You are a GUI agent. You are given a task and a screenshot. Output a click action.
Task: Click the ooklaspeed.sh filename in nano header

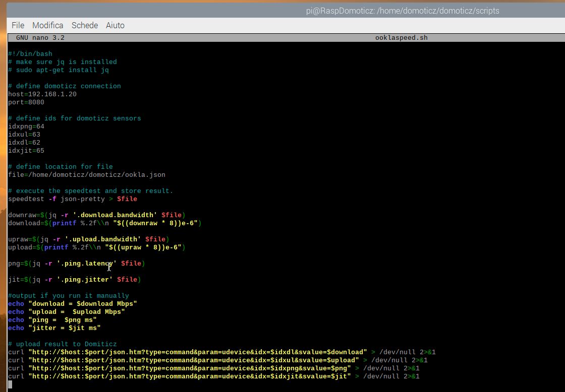click(x=401, y=38)
